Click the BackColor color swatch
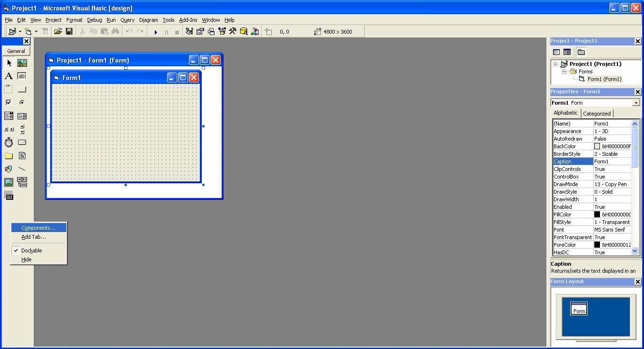 (597, 146)
